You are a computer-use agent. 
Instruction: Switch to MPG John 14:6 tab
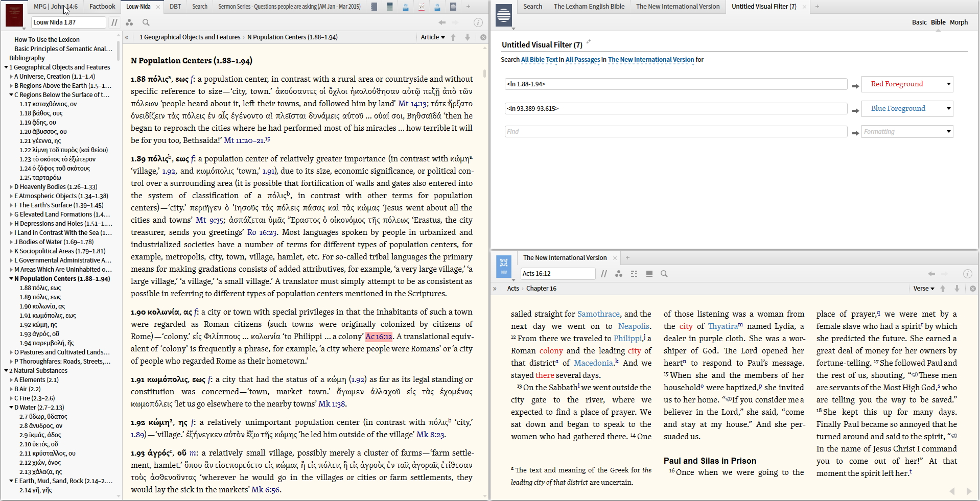(56, 7)
